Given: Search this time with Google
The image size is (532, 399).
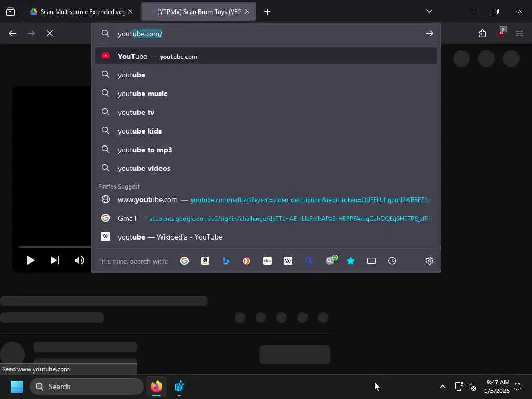Looking at the screenshot, I should click(184, 261).
